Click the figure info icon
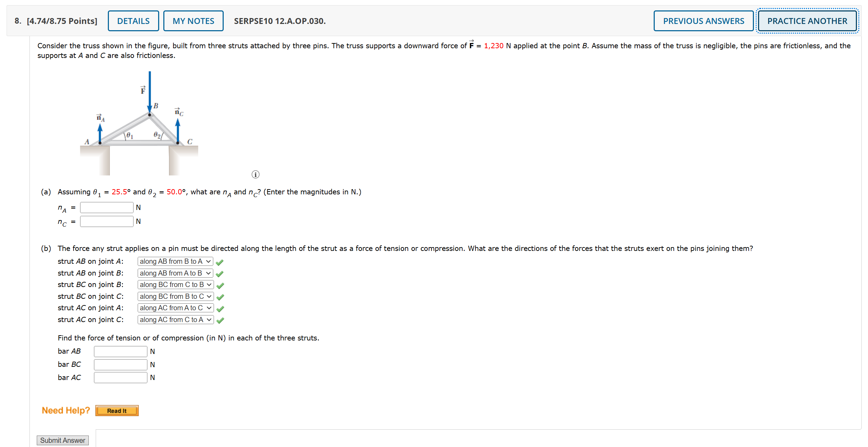 pyautogui.click(x=255, y=175)
